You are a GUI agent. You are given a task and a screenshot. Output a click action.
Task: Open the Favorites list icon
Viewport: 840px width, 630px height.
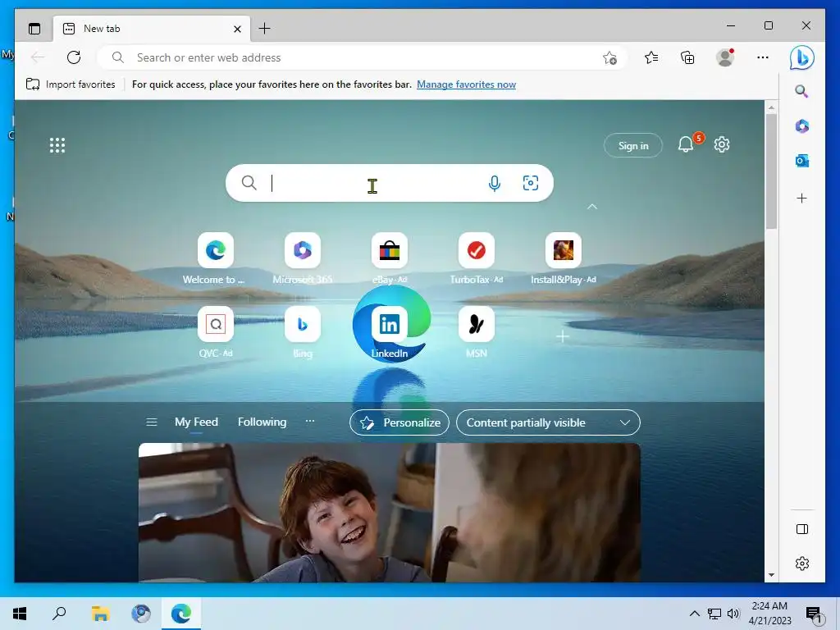point(651,57)
